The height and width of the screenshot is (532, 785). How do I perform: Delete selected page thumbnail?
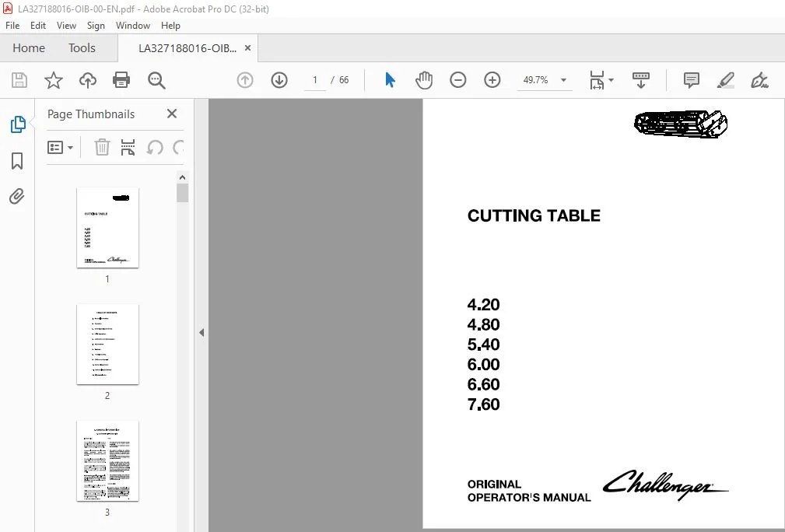click(x=102, y=148)
